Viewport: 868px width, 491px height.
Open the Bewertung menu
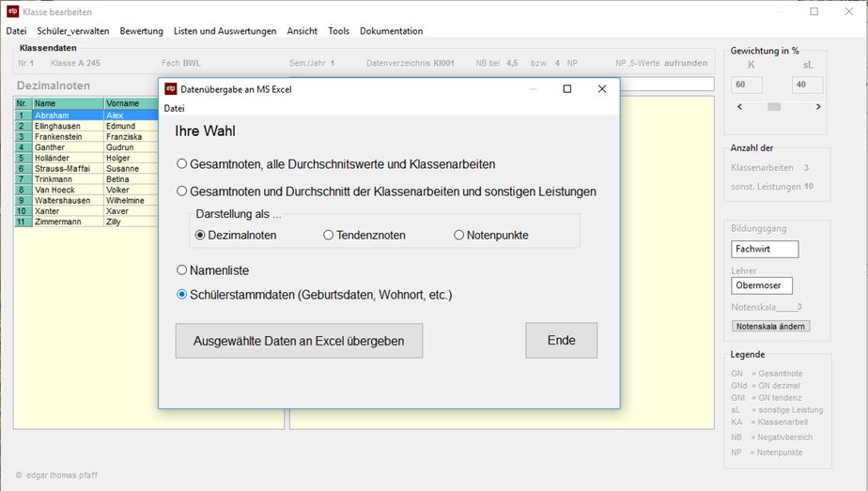pos(141,31)
